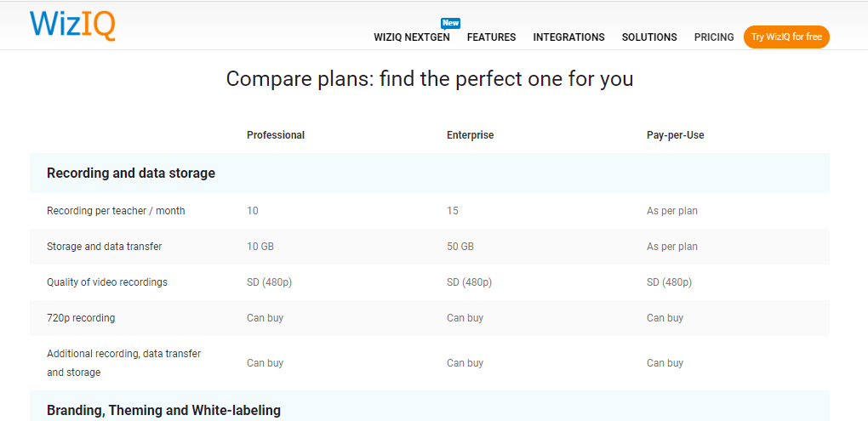The image size is (868, 421).
Task: Open the INTEGRATIONS menu
Action: [569, 37]
